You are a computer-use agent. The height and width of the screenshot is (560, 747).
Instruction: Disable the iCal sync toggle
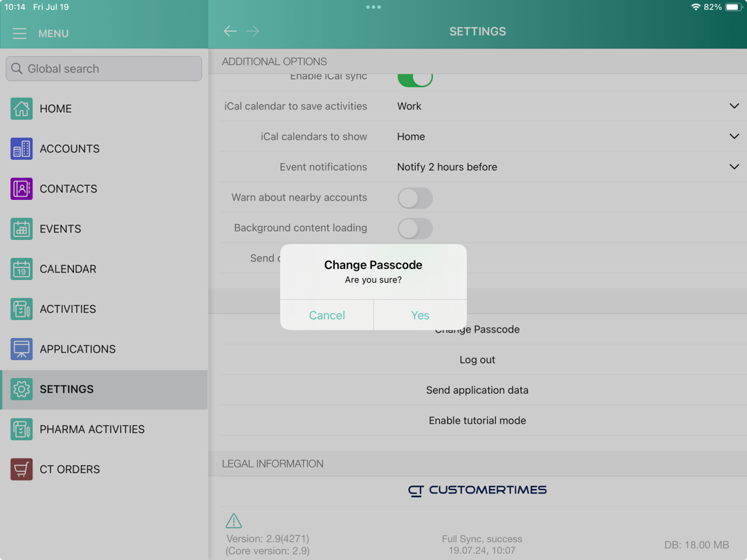coord(415,79)
